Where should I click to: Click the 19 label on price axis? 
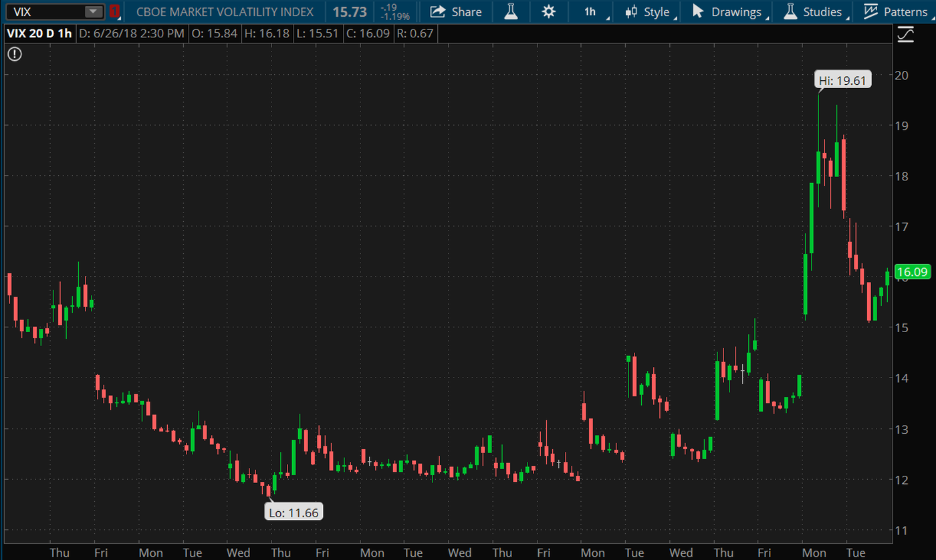click(902, 125)
